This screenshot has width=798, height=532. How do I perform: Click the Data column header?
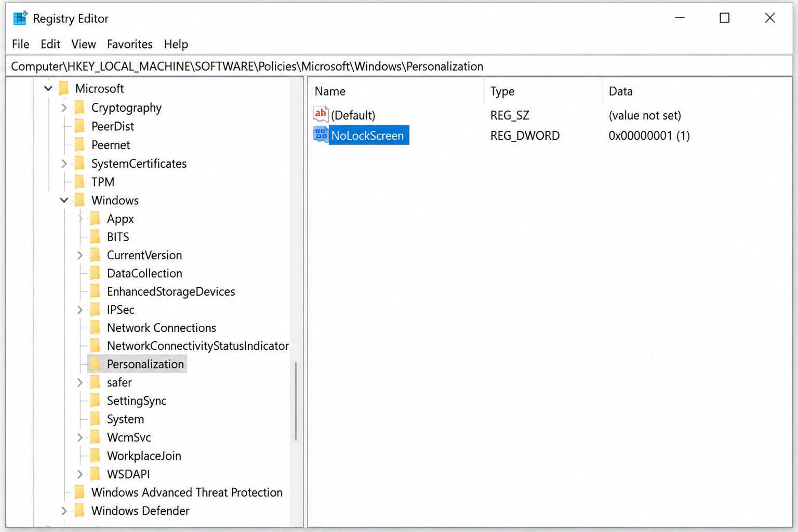click(x=696, y=91)
